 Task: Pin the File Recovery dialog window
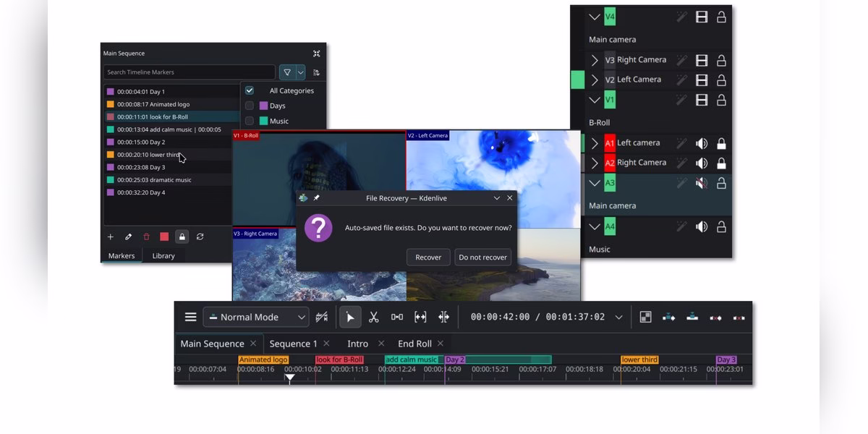316,197
